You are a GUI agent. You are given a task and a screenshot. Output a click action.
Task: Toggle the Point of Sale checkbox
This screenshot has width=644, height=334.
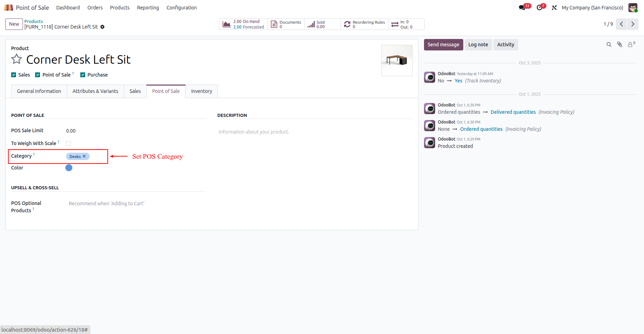[38, 75]
